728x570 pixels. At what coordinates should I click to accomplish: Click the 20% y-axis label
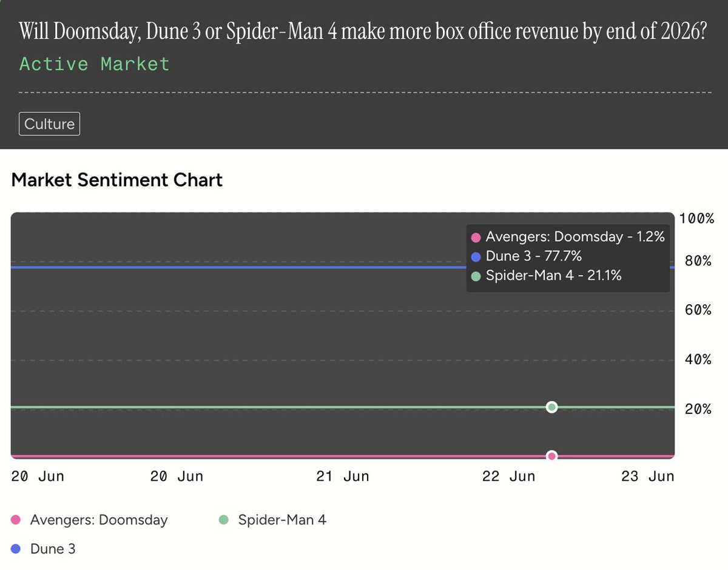coord(699,409)
